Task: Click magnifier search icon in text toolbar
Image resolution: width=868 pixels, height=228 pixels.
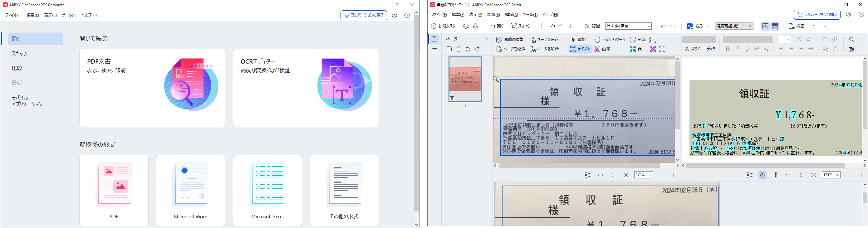Action: (851, 40)
